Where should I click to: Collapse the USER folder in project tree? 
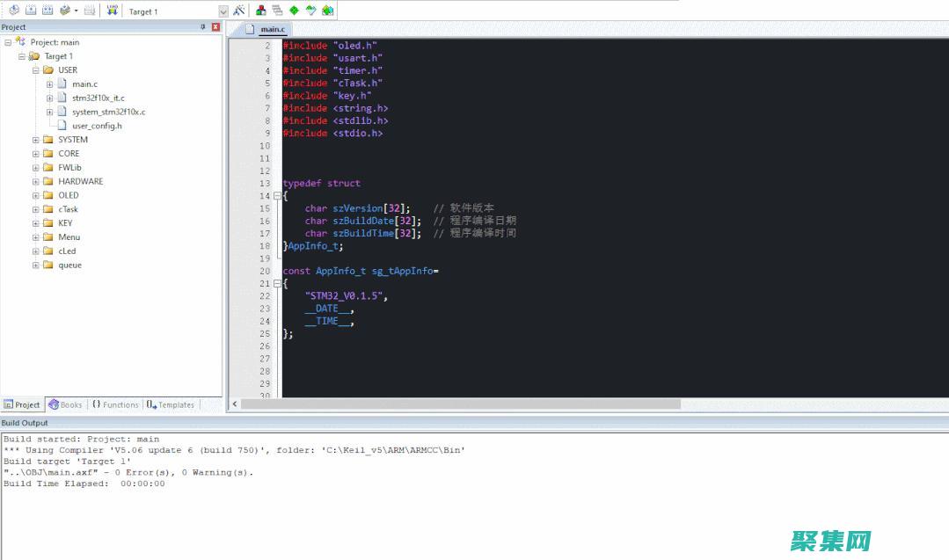[x=36, y=70]
